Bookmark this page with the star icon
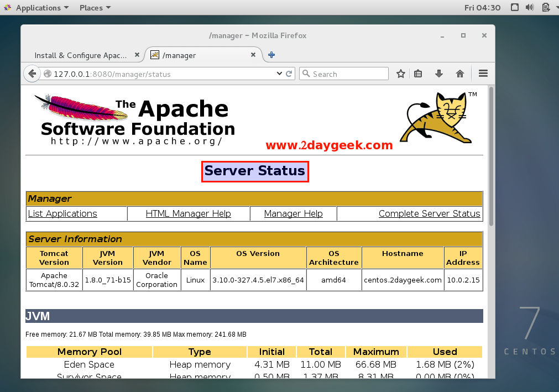559x392 pixels. coord(401,74)
